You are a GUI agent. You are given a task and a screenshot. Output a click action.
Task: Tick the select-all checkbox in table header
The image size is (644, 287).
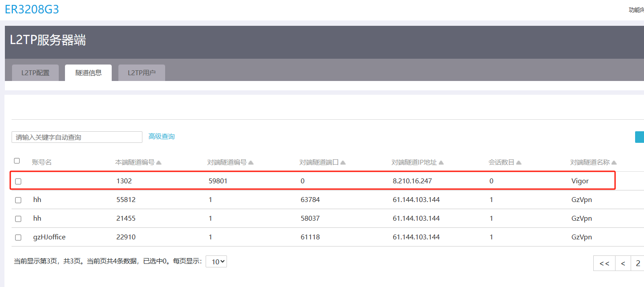pyautogui.click(x=17, y=161)
